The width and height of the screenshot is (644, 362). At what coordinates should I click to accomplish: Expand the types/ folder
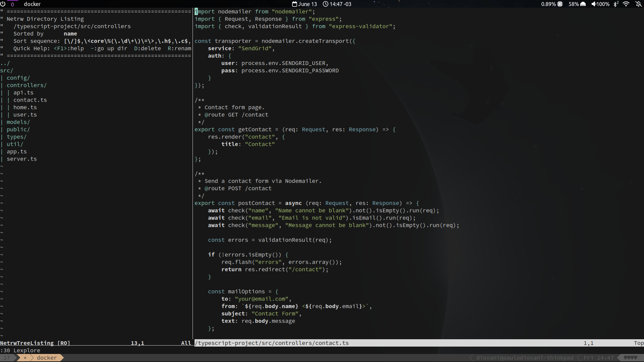tap(16, 137)
